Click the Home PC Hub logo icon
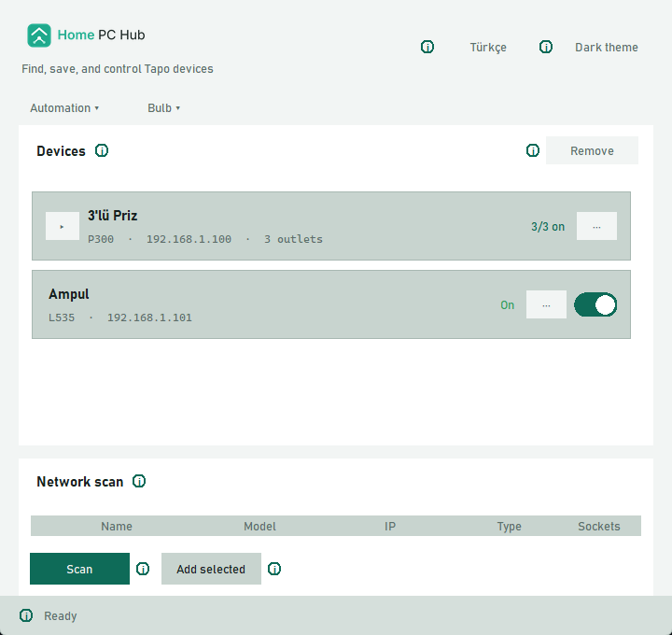This screenshot has height=635, width=672. (x=39, y=35)
